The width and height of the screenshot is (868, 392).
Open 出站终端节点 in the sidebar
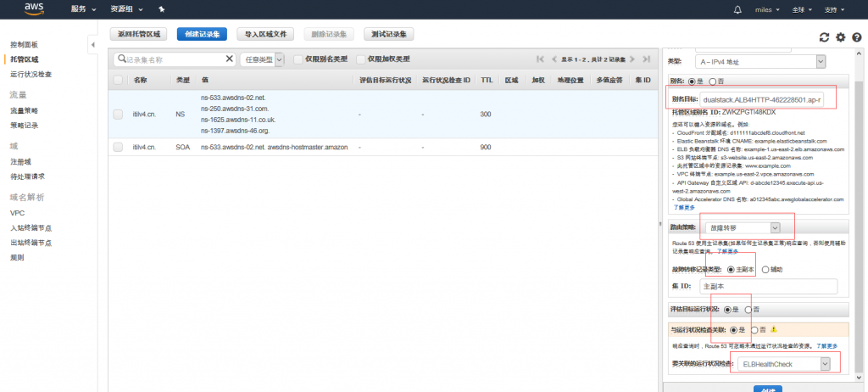click(31, 243)
